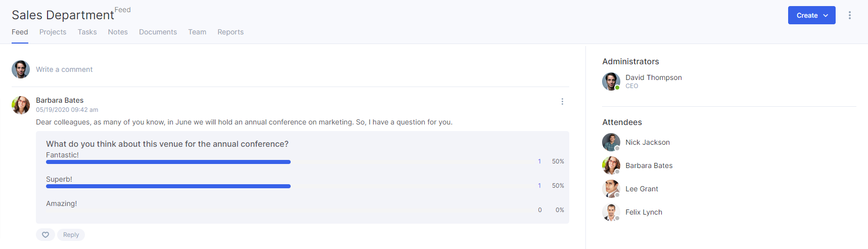Open the post options three-dot menu

click(x=562, y=102)
